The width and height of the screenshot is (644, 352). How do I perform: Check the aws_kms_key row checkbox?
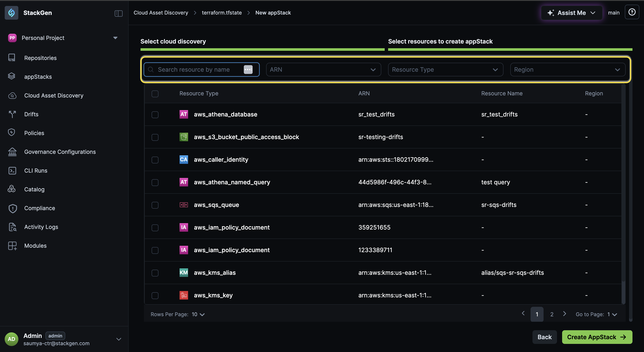coord(155,296)
